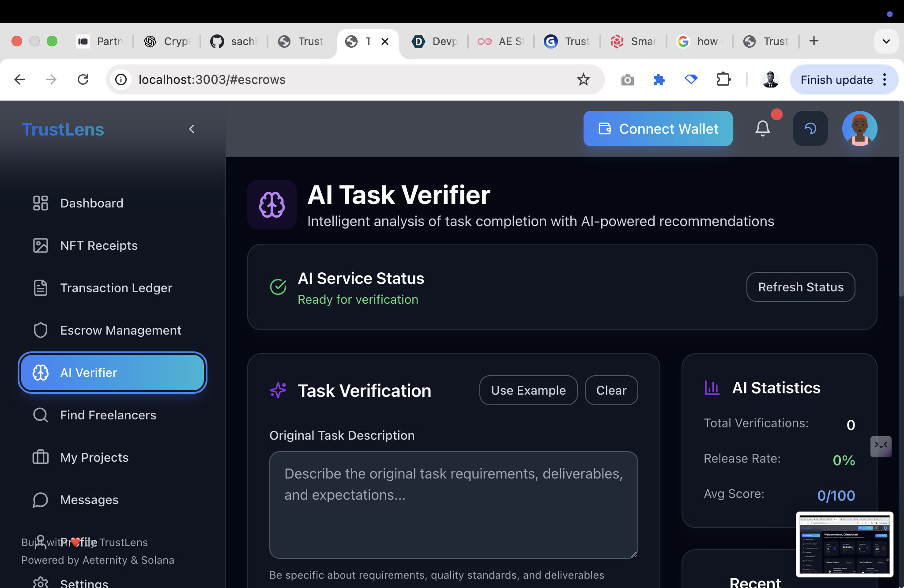This screenshot has height=588, width=904.
Task: Focus the Original Task Description field
Action: [453, 505]
